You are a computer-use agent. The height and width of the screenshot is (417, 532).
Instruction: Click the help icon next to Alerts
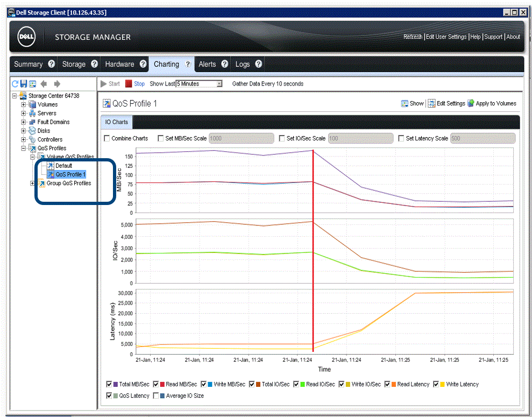225,64
